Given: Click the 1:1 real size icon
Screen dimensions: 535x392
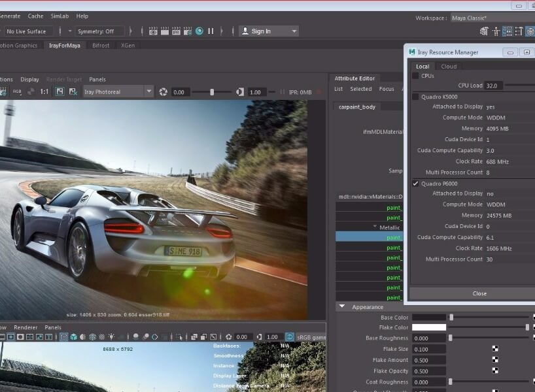Looking at the screenshot, I should pyautogui.click(x=44, y=92).
